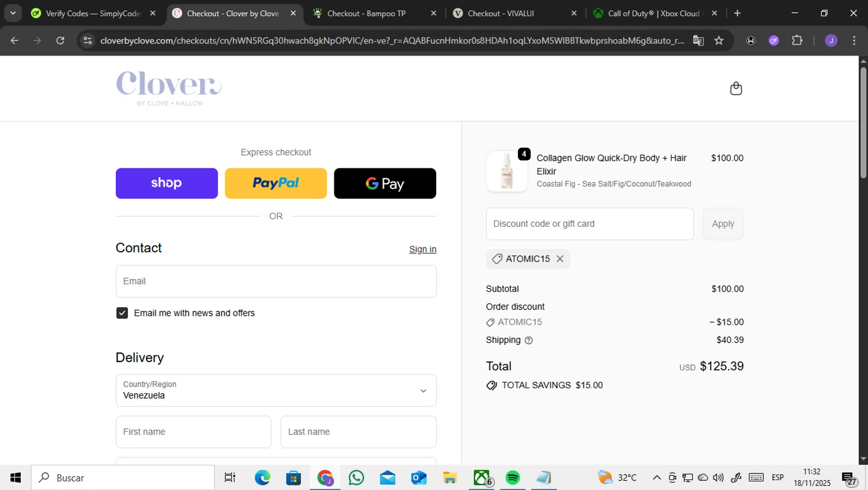Switch to Call of Duty Xbox Cloud tab
Screen dimensions: 868x490
(x=654, y=13)
